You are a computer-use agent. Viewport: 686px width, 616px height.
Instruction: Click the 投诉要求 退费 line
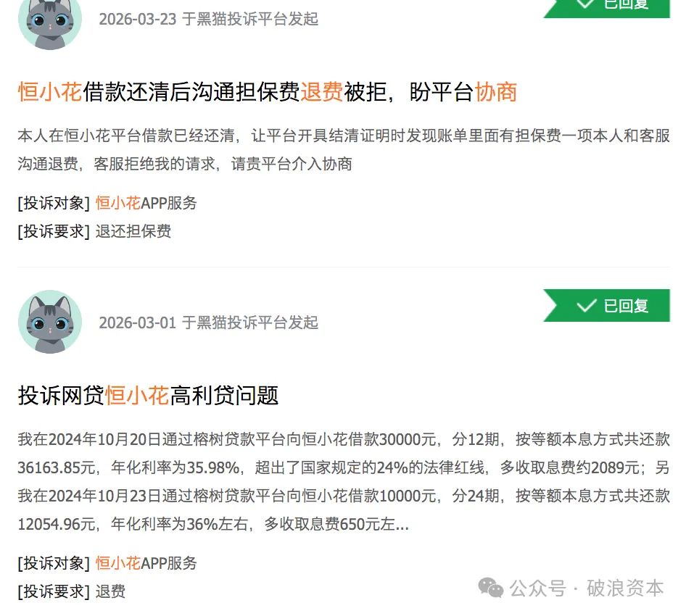click(x=71, y=591)
